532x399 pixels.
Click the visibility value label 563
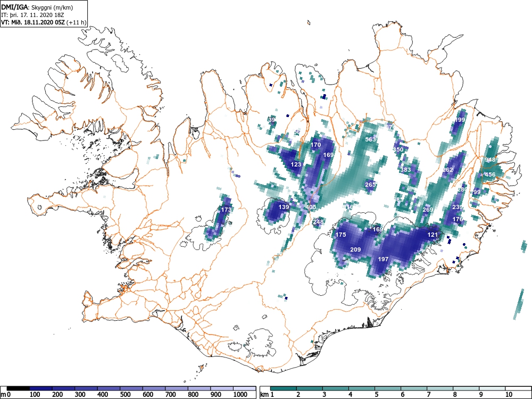click(370, 139)
